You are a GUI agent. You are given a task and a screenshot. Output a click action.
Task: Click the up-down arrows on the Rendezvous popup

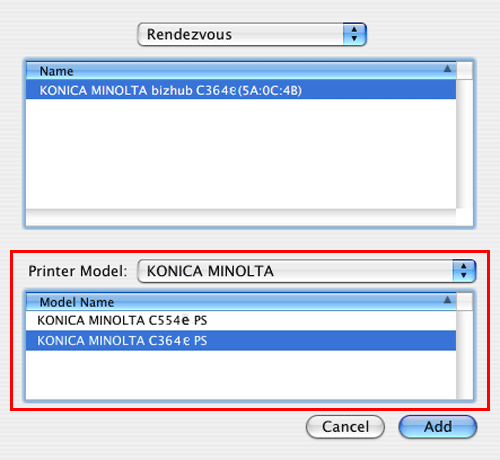pos(355,34)
